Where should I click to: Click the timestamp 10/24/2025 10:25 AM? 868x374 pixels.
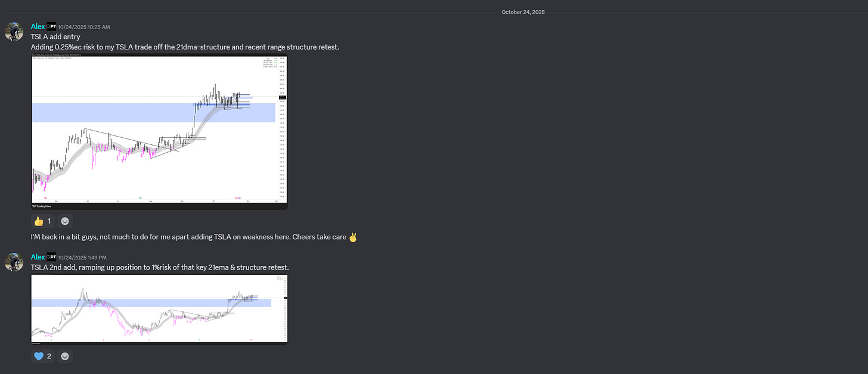pos(84,27)
